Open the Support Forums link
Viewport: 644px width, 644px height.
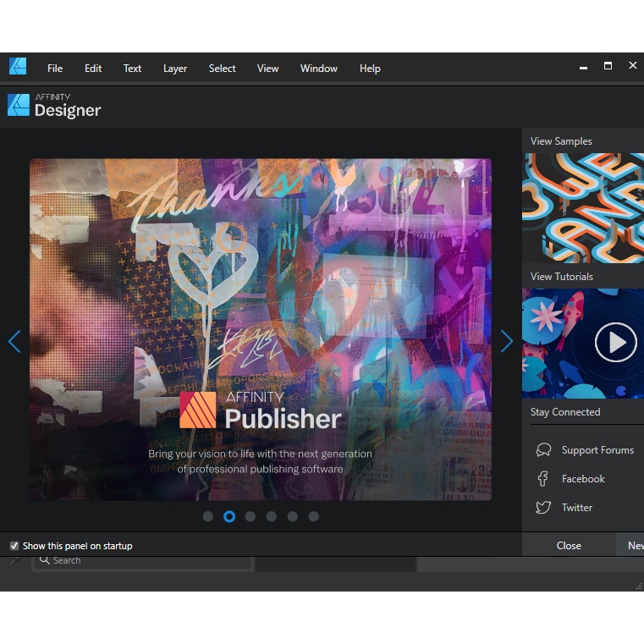[597, 450]
